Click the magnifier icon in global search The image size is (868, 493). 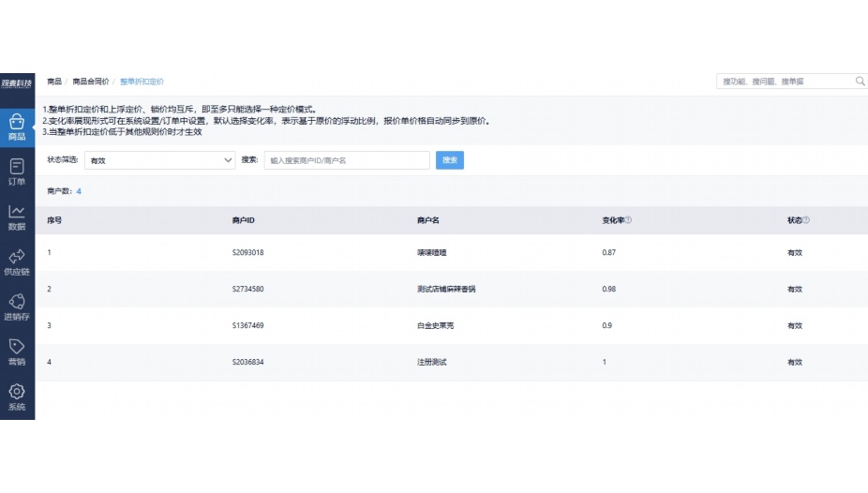pyautogui.click(x=860, y=82)
